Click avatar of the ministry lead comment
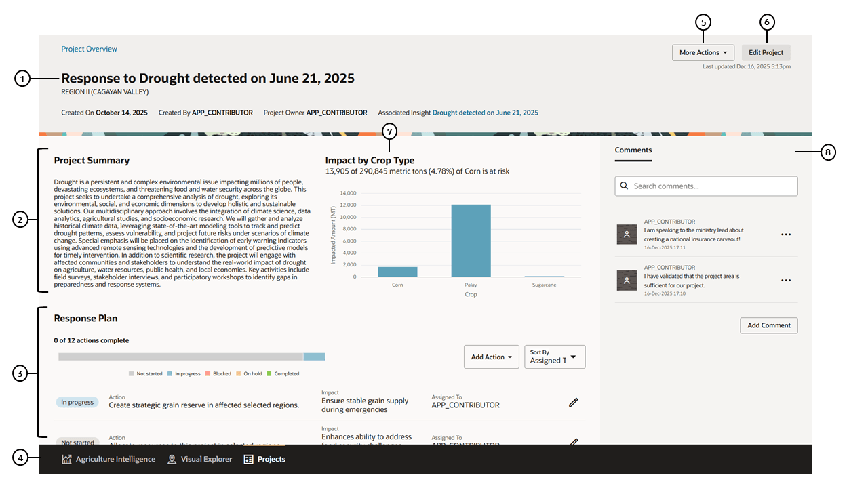Viewport: 868px width, 488px height. pyautogui.click(x=627, y=235)
